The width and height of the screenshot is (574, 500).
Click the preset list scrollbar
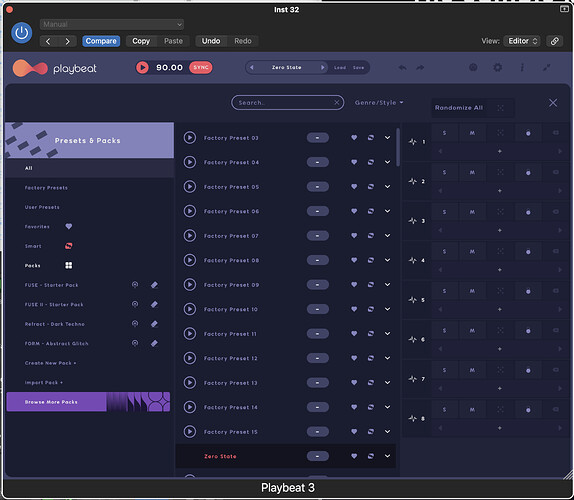coord(398,147)
